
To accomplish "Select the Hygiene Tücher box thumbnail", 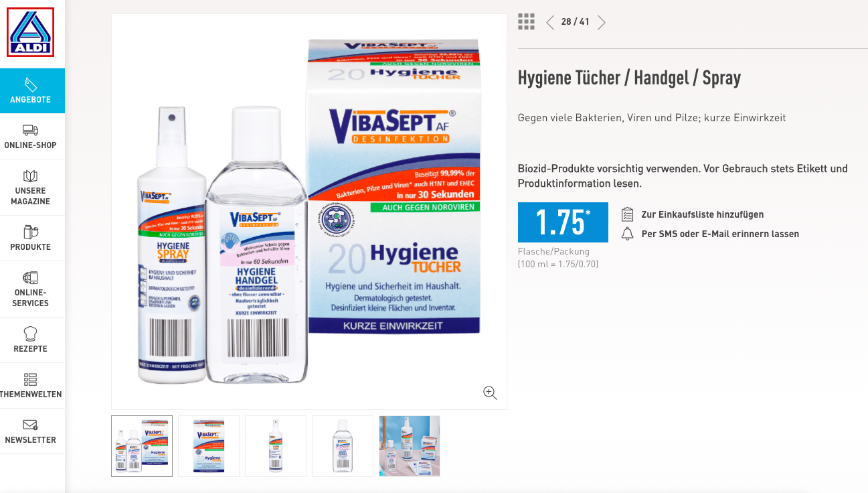I will tap(209, 446).
